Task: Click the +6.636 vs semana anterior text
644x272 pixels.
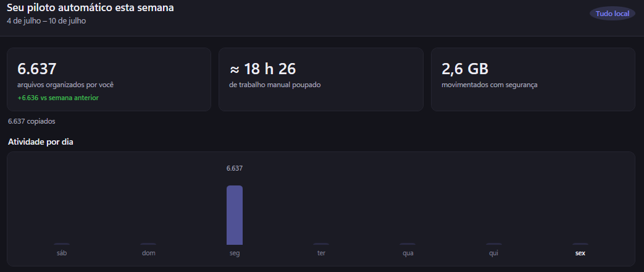Action: pos(58,98)
